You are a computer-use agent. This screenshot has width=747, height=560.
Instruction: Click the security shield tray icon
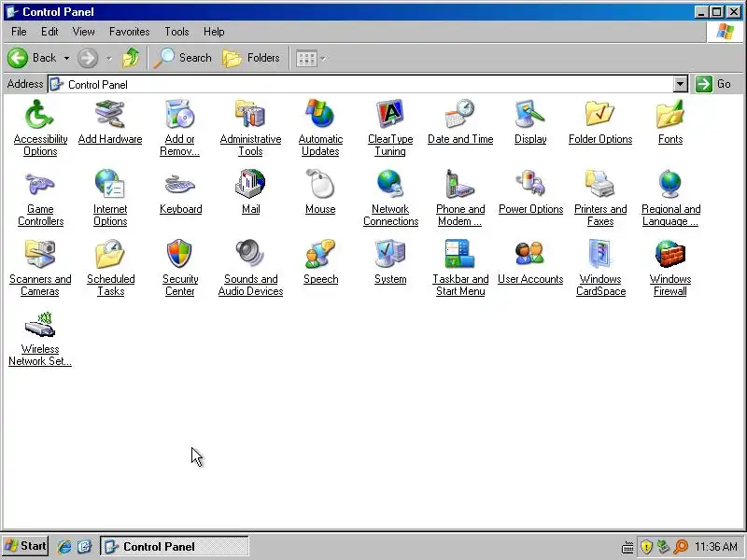(x=646, y=546)
